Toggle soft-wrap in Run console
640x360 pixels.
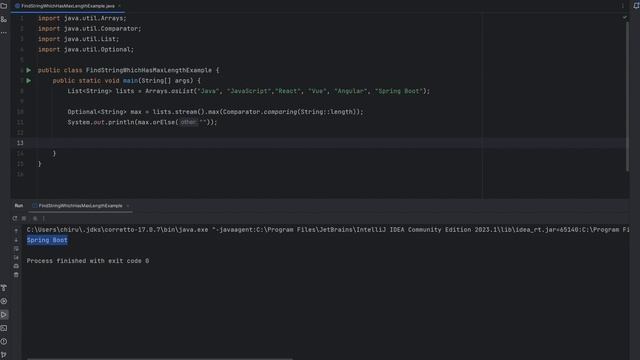[16, 249]
